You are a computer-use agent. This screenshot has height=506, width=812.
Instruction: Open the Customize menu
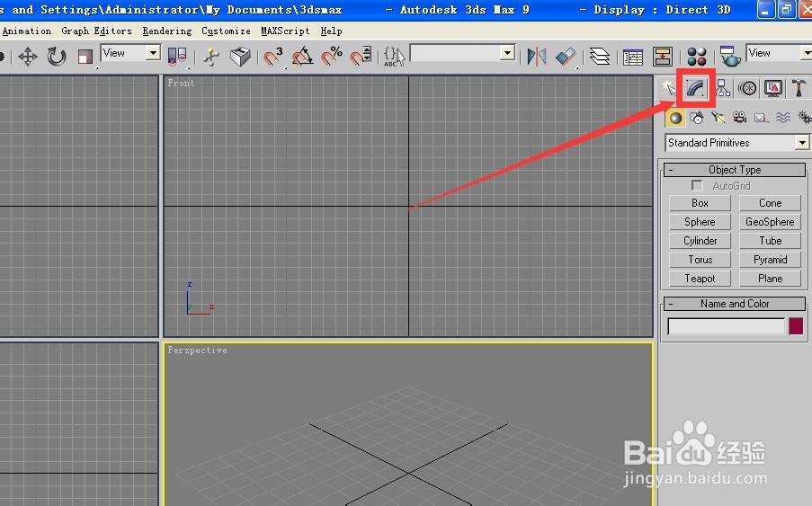tap(226, 31)
